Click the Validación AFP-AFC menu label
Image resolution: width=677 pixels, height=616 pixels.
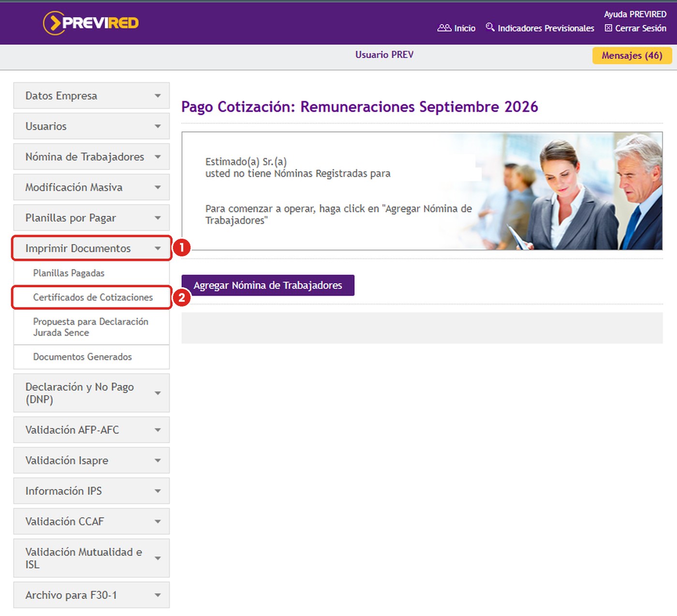(72, 430)
